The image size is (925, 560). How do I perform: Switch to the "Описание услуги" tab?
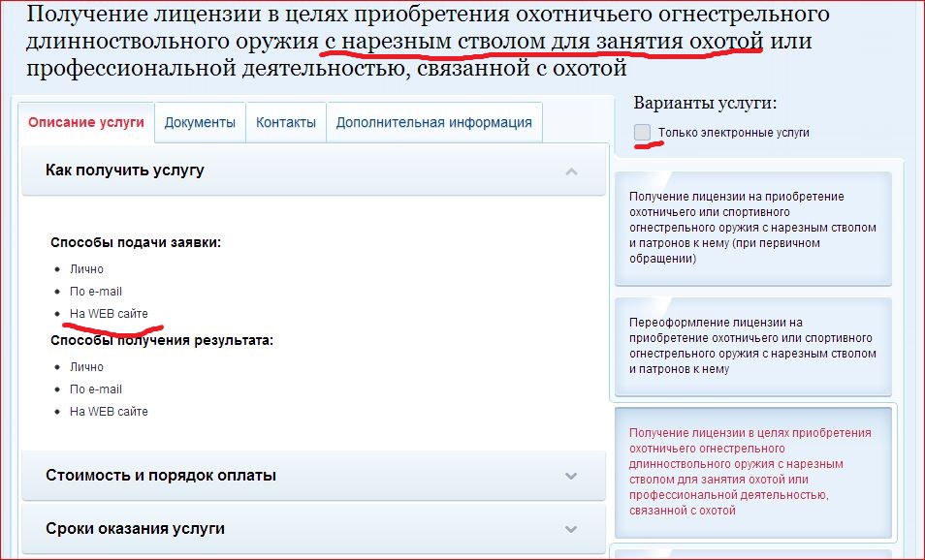pyautogui.click(x=86, y=123)
